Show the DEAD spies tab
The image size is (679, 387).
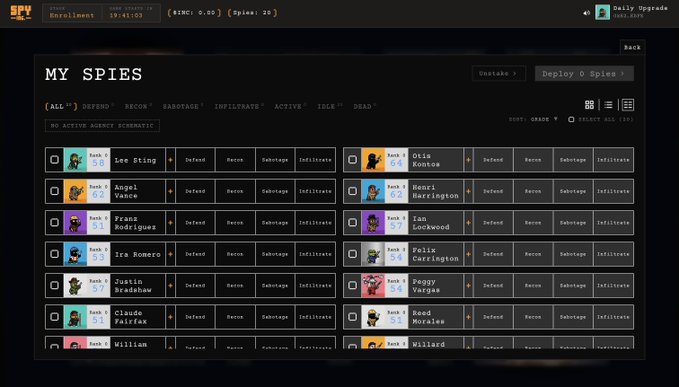click(364, 106)
